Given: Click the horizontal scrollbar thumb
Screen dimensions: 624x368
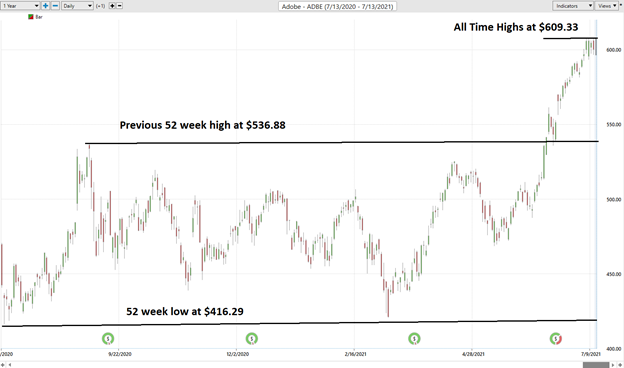Looking at the screenshot, I should [x=596, y=365].
